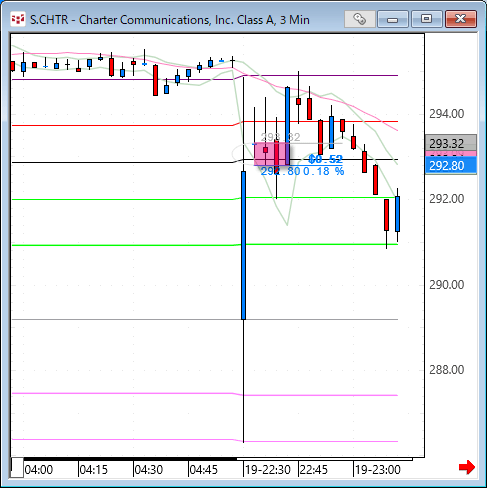Click the 293.32 gray price label
The height and width of the screenshot is (488, 487).
click(451, 143)
